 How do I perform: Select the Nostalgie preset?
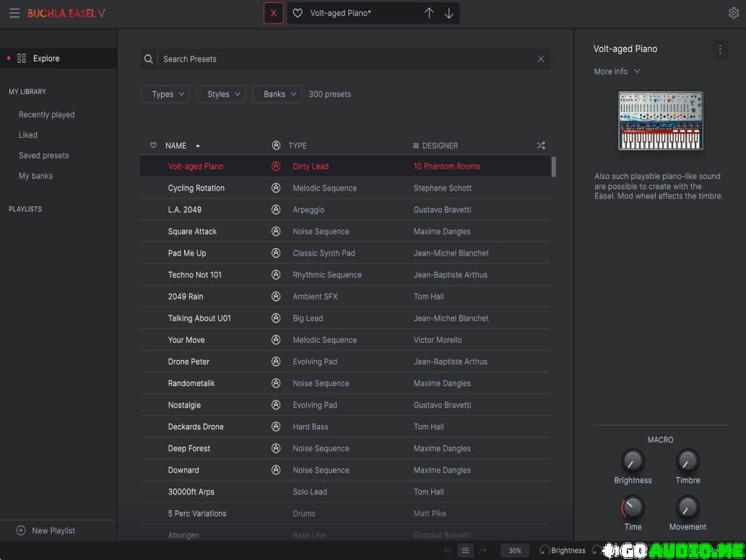pos(345,405)
